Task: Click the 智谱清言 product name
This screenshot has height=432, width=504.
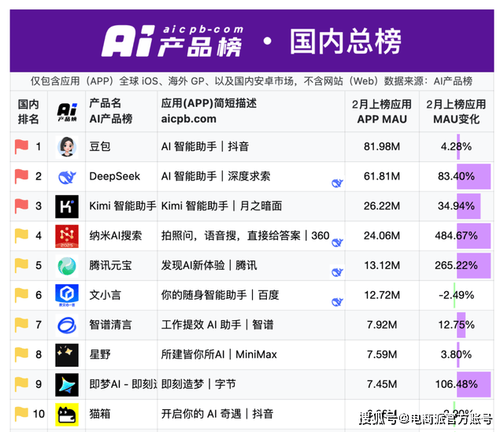Action: coord(110,325)
